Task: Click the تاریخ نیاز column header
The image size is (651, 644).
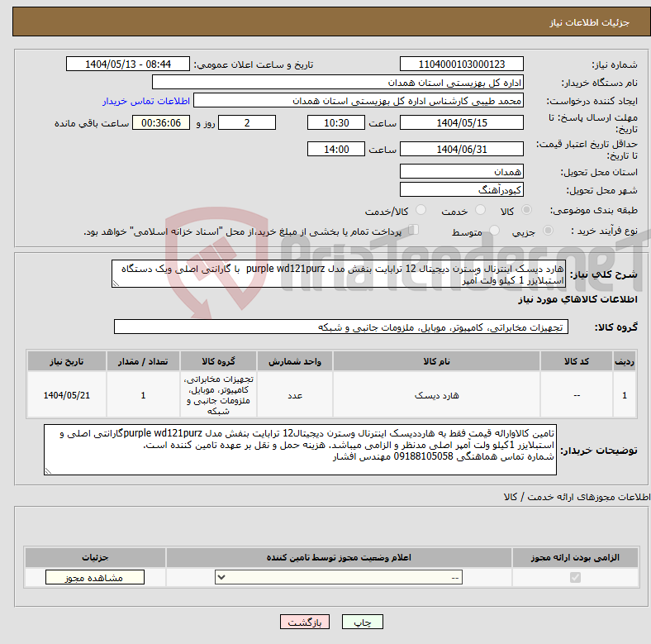Action: (x=67, y=361)
